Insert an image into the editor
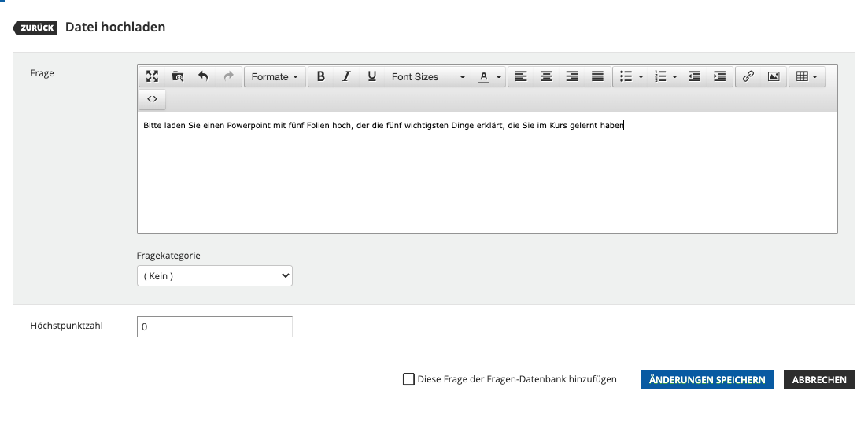The width and height of the screenshot is (868, 435). click(773, 76)
